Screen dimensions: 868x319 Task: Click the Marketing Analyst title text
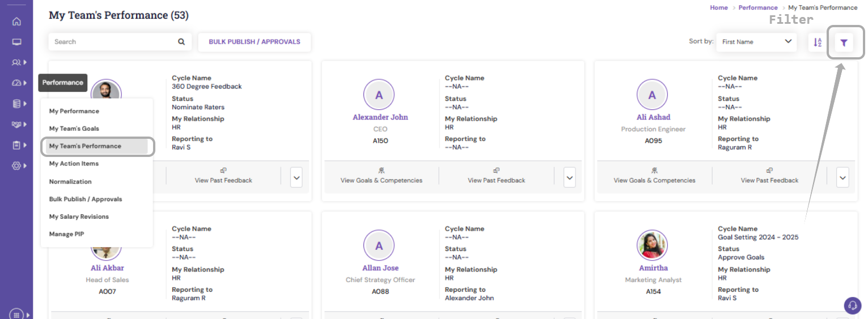pyautogui.click(x=653, y=280)
